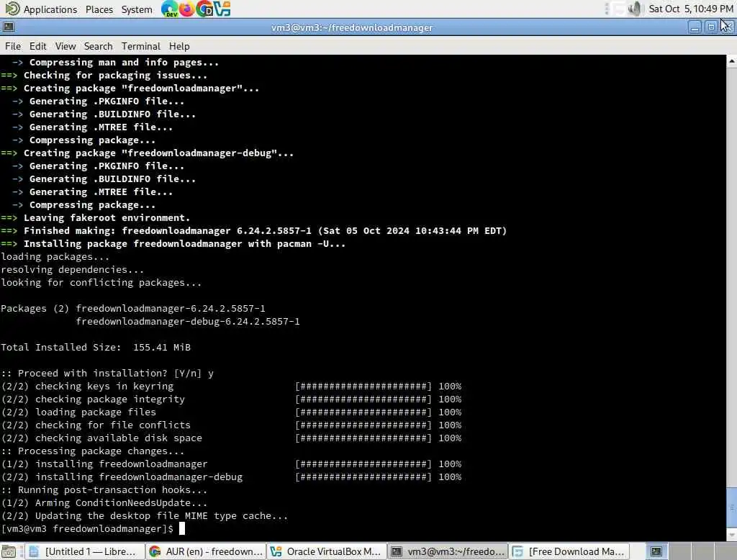The image size is (737, 560).
Task: Open the terminal Edit menu
Action: click(37, 46)
